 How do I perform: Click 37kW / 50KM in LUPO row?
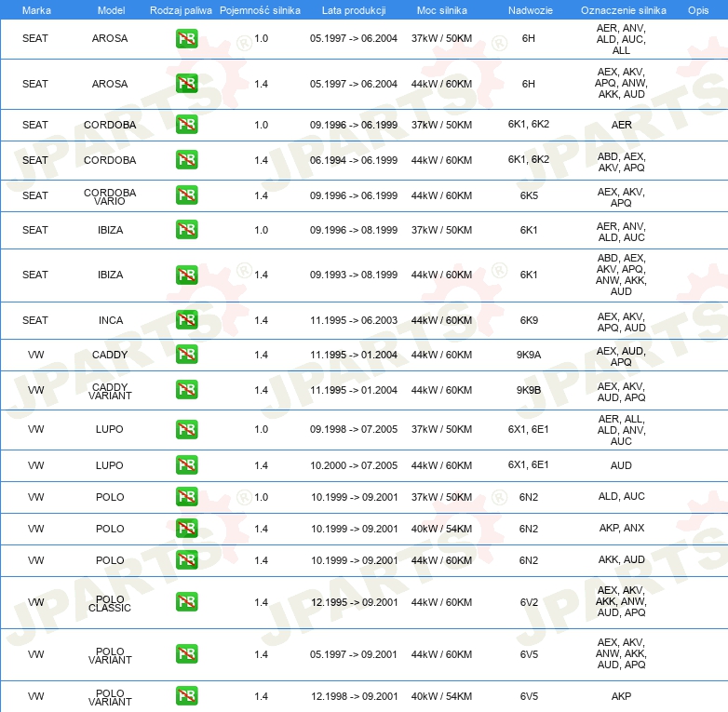tap(441, 429)
